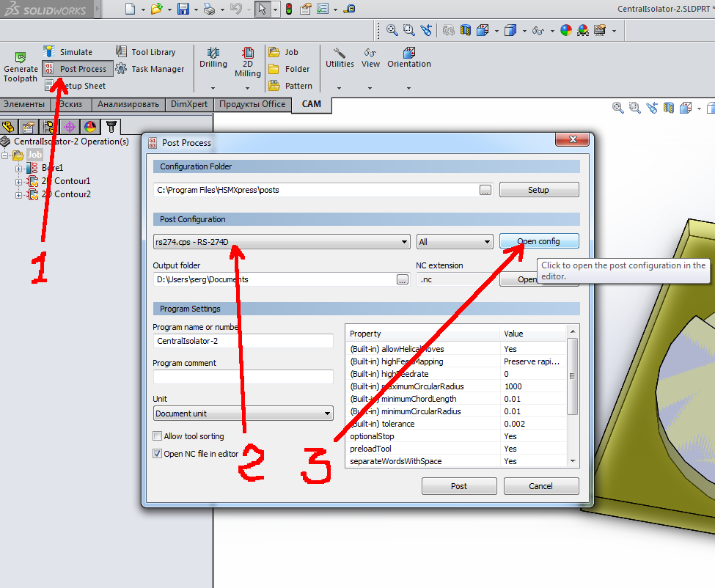The height and width of the screenshot is (588, 715).
Task: Open the Tool Library
Action: pyautogui.click(x=146, y=52)
